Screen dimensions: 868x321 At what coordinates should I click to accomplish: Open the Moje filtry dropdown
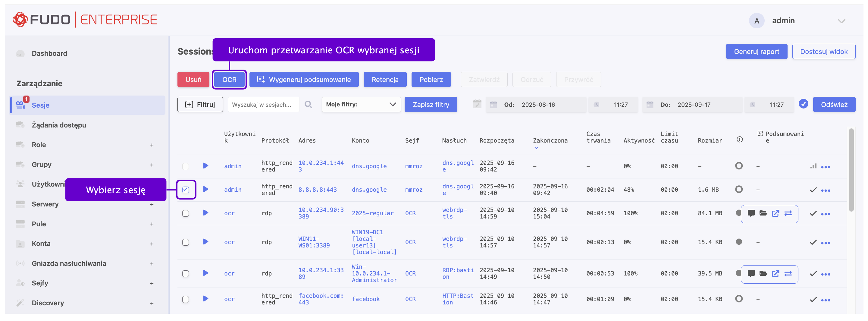click(361, 105)
